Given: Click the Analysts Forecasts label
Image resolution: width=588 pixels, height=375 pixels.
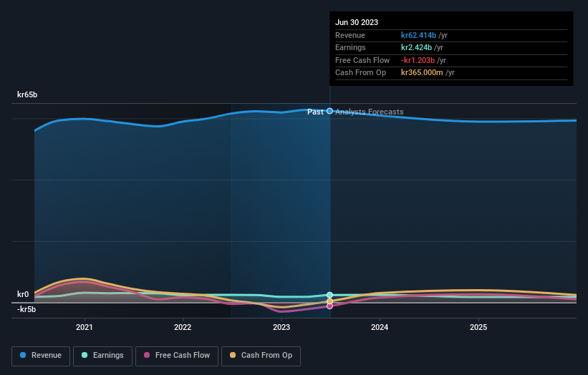Looking at the screenshot, I should click(x=370, y=112).
